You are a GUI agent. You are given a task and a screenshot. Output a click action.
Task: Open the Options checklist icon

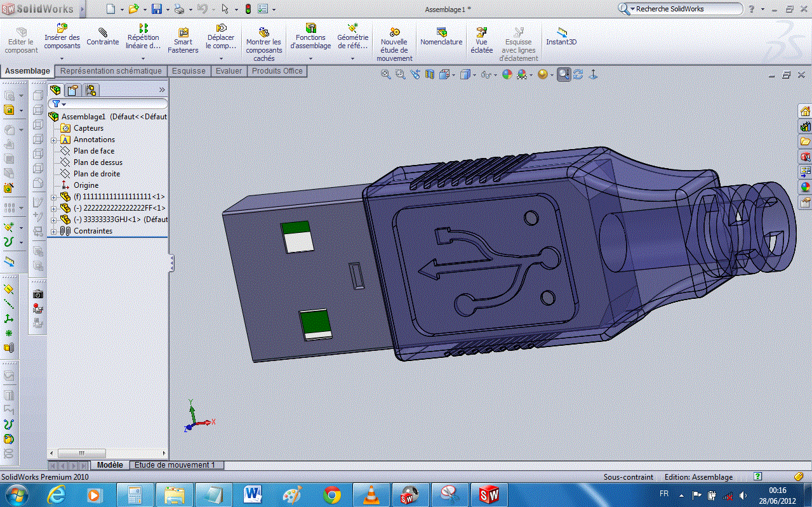pos(263,9)
